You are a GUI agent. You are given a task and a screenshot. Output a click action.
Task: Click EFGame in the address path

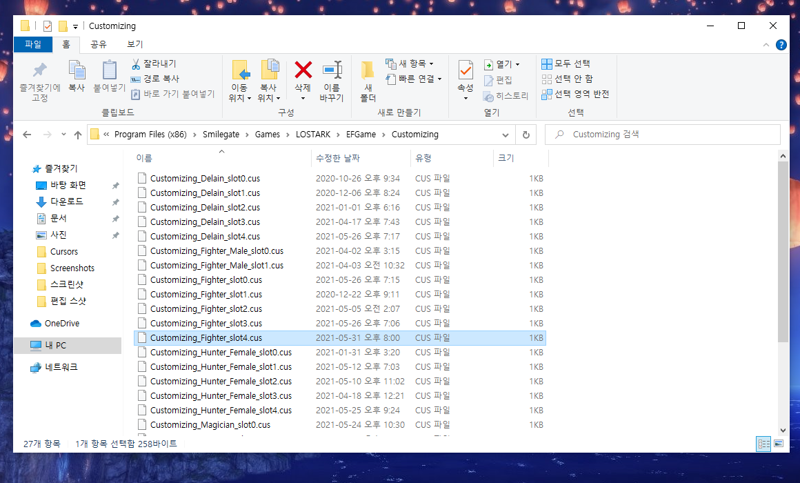pos(361,135)
